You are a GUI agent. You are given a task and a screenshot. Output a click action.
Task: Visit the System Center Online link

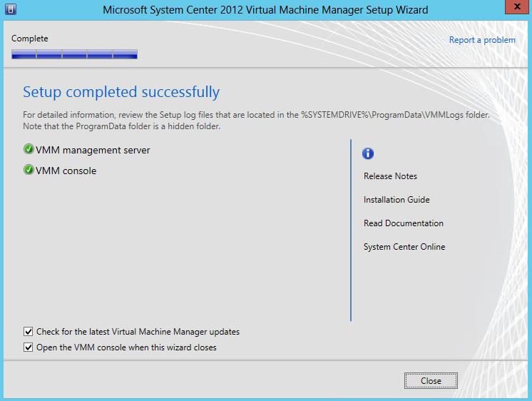pos(404,247)
